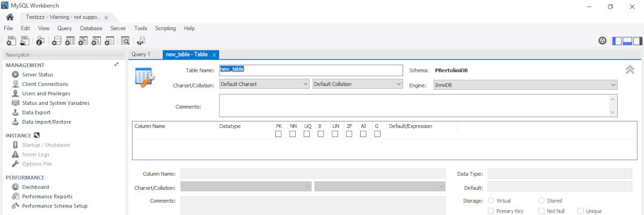Click the table editor wrench icon
644x215 pixels.
pos(144,78)
